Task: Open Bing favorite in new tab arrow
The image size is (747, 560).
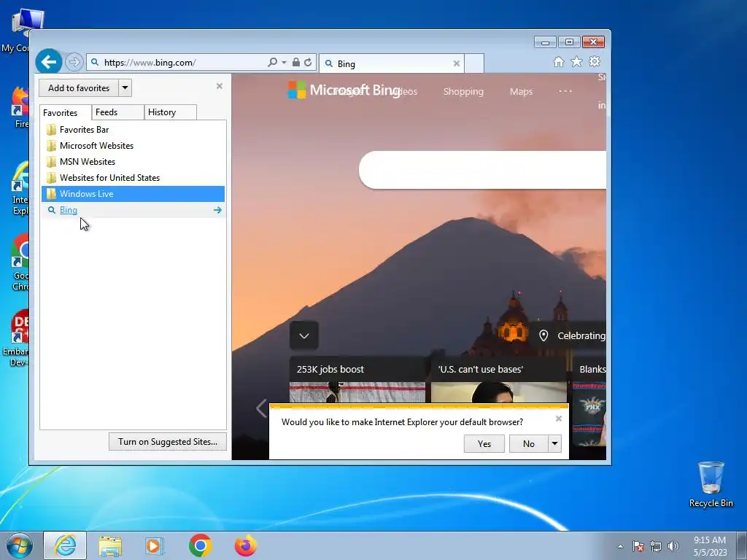Action: tap(217, 210)
